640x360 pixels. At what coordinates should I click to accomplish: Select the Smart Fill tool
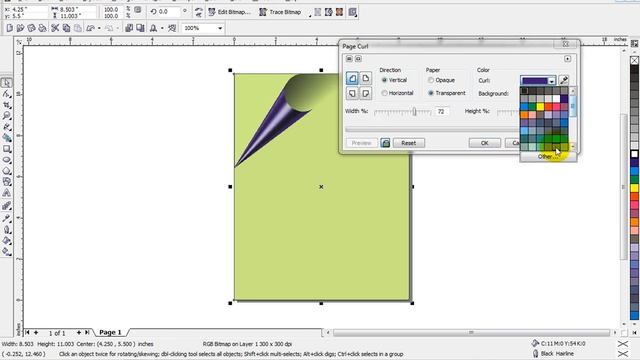[x=7, y=138]
